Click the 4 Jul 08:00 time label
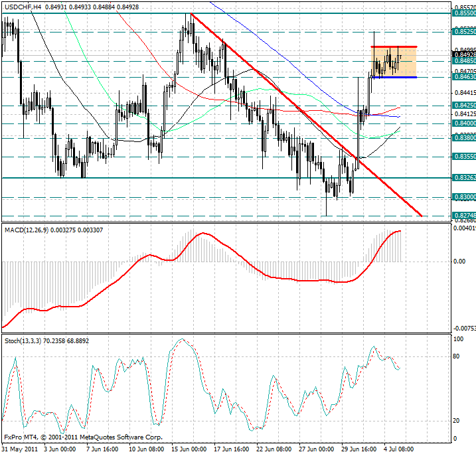Image resolution: width=476 pixels, height=454 pixels. coord(399,449)
